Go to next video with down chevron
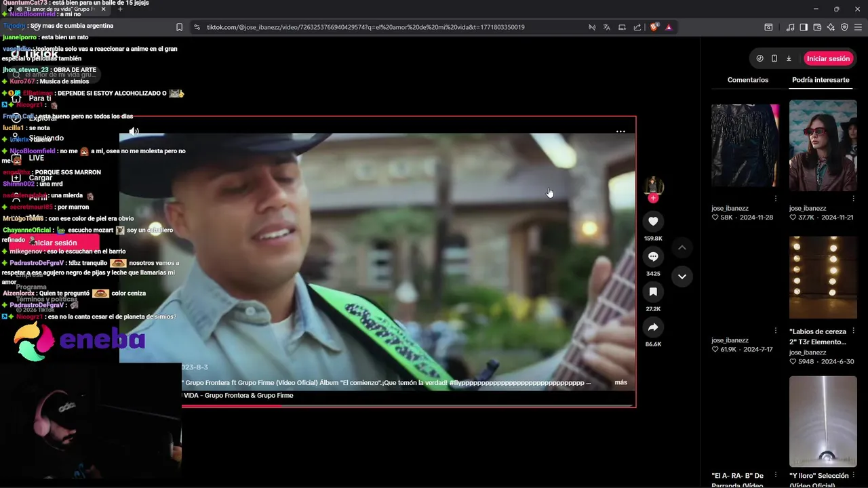868x488 pixels. (x=682, y=277)
